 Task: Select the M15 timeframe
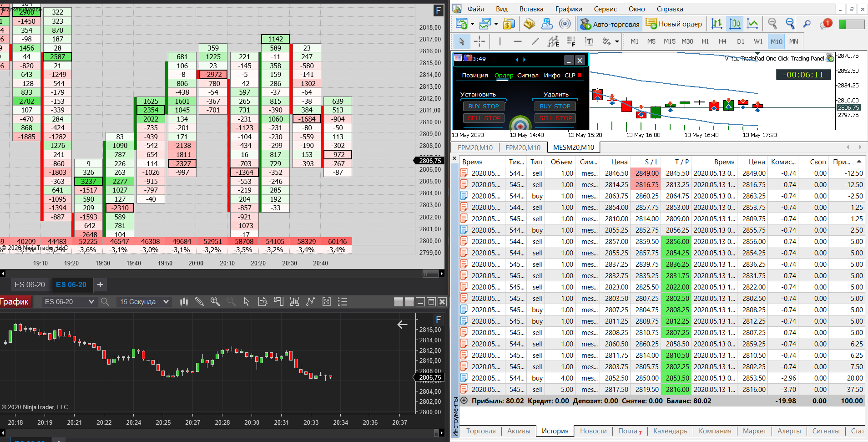tap(669, 41)
